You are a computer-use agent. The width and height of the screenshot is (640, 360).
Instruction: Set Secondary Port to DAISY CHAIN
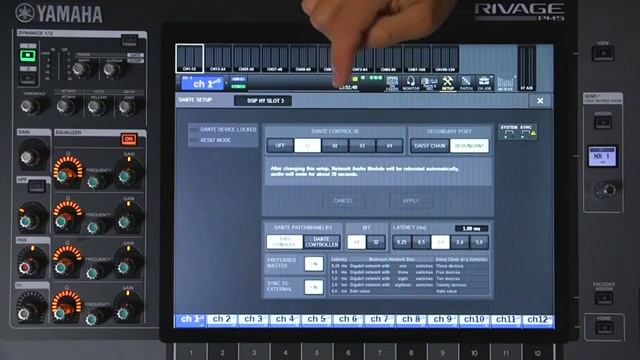(430, 145)
